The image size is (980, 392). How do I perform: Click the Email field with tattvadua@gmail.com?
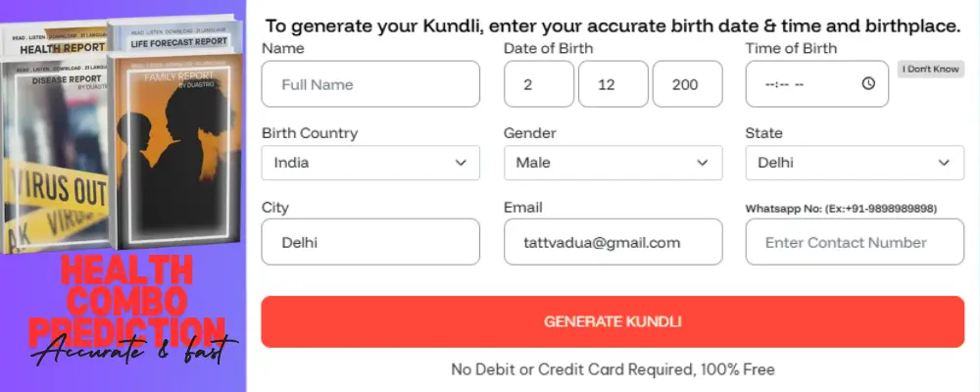coord(612,242)
